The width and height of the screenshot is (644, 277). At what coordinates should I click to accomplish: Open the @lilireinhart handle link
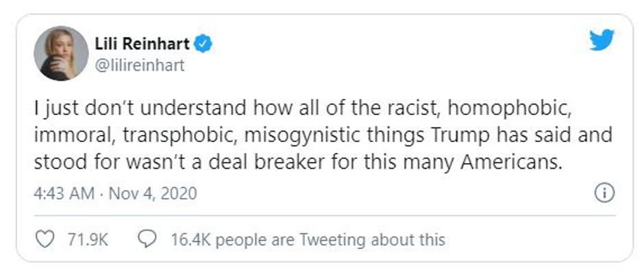tap(140, 65)
